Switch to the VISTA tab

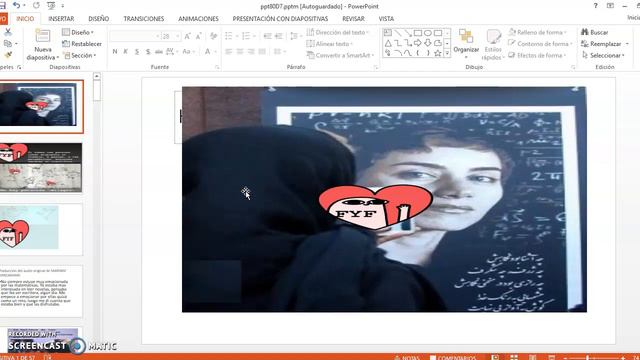[386, 19]
